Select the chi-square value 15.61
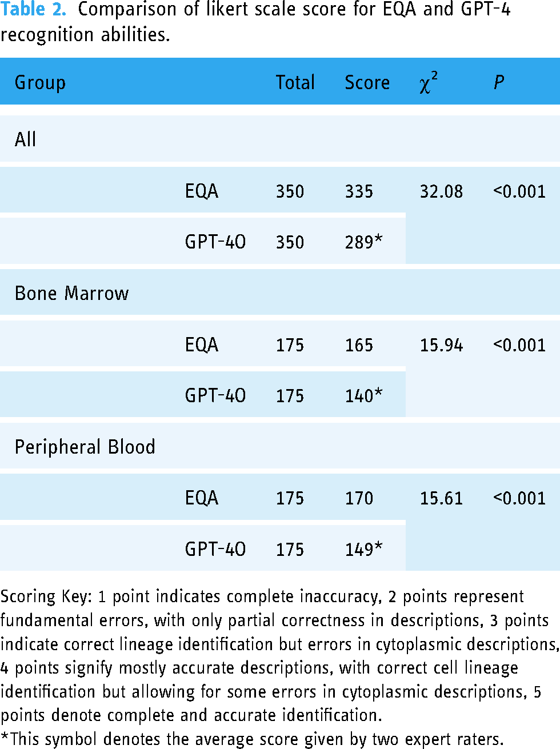Image resolution: width=560 pixels, height=749 pixels. tap(441, 498)
